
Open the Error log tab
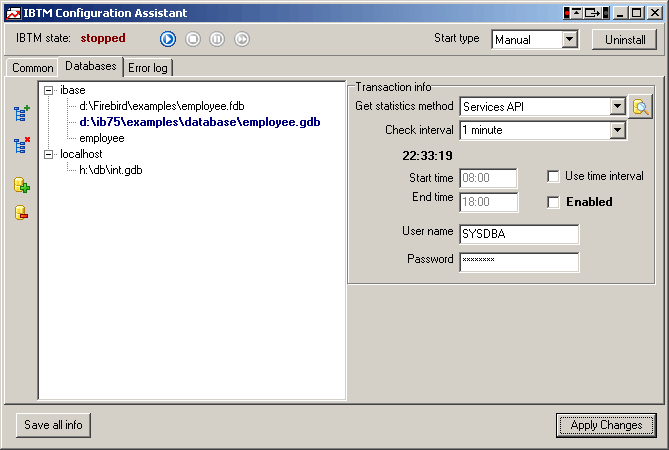pos(148,68)
